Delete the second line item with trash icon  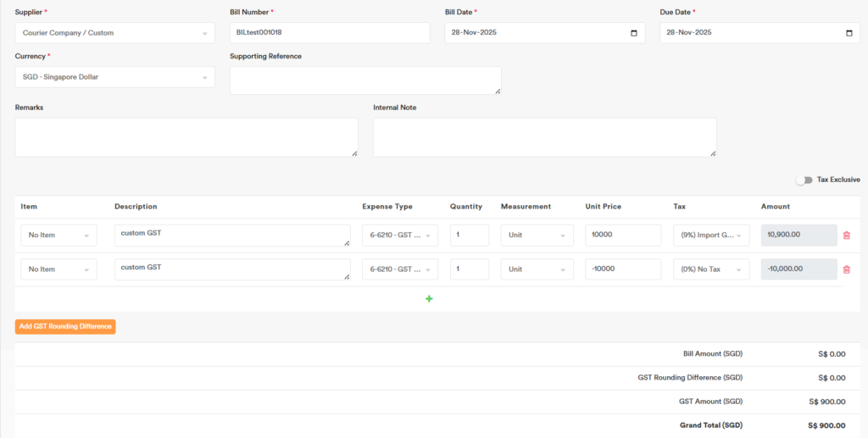coord(846,269)
